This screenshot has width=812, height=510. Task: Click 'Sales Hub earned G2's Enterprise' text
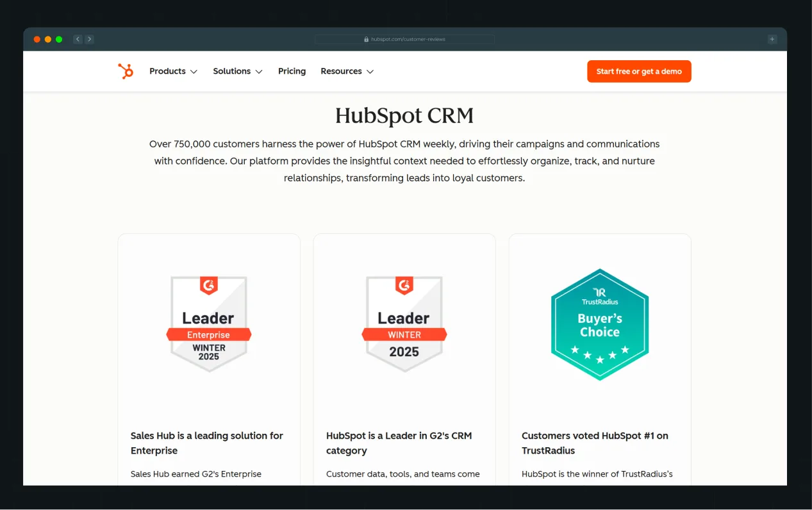(x=196, y=474)
